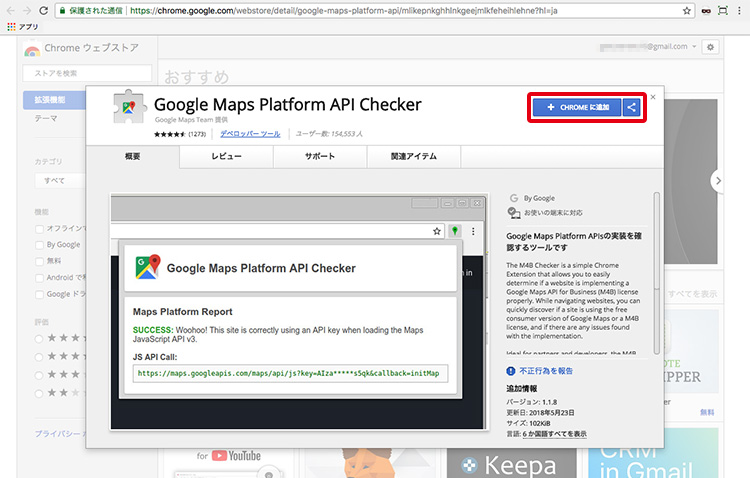
Task: Click the Keepa logo tile in the background
Action: pyautogui.click(x=510, y=465)
